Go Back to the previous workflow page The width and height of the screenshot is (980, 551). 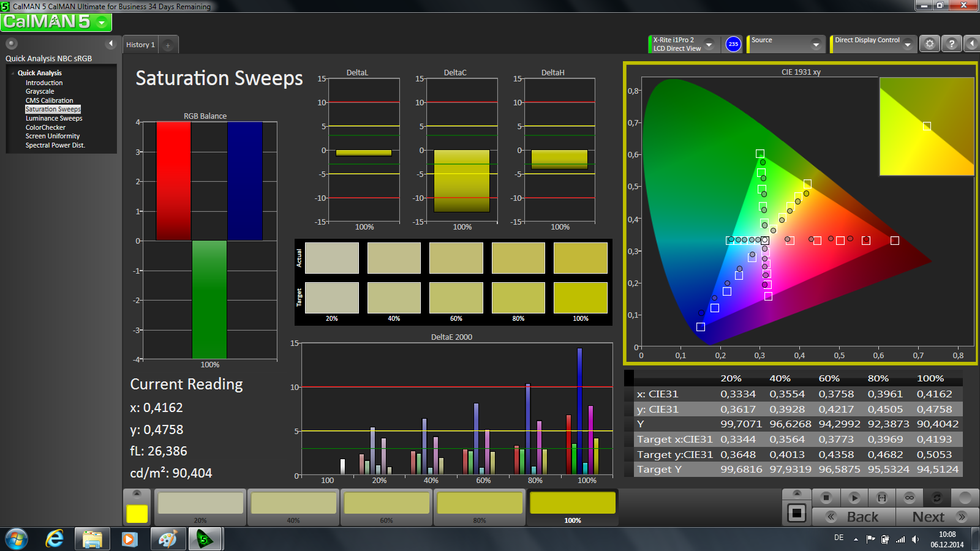854,517
